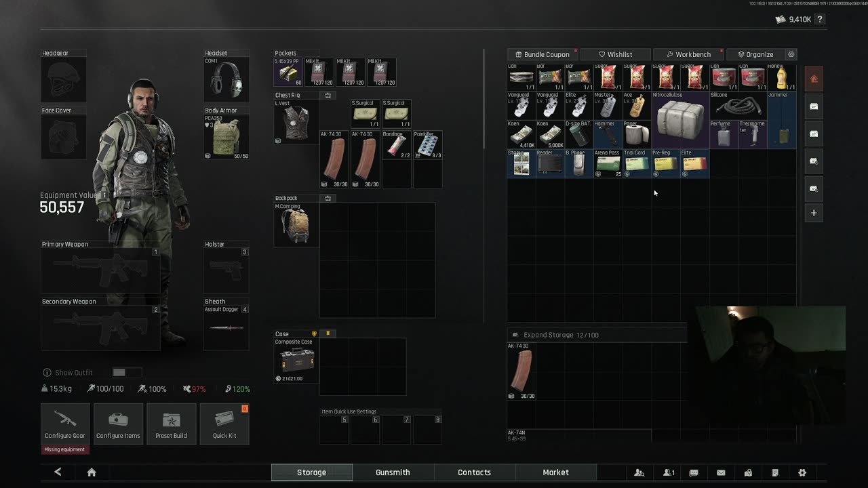Select the Composite Case item
Image resolution: width=868 pixels, height=488 pixels.
click(x=296, y=361)
